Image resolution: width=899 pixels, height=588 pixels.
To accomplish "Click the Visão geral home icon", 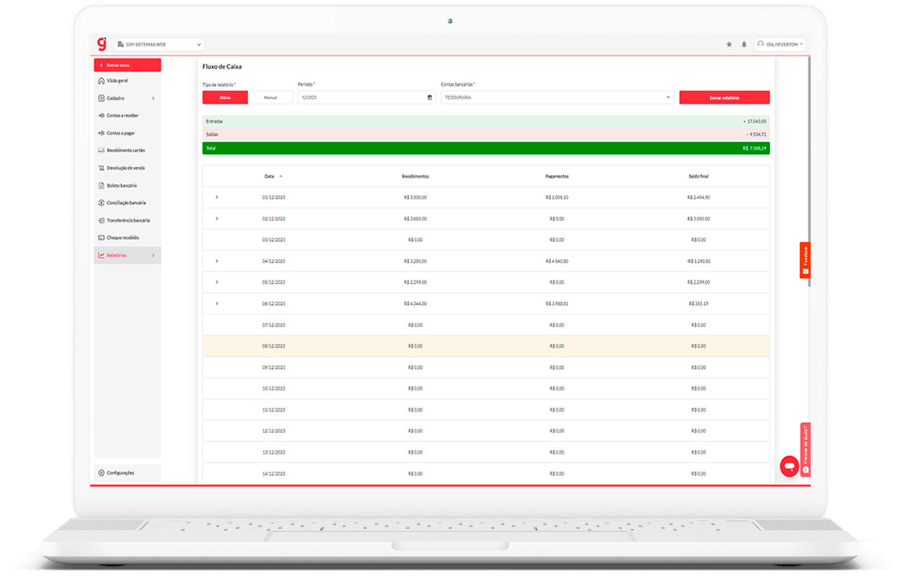I will (101, 81).
